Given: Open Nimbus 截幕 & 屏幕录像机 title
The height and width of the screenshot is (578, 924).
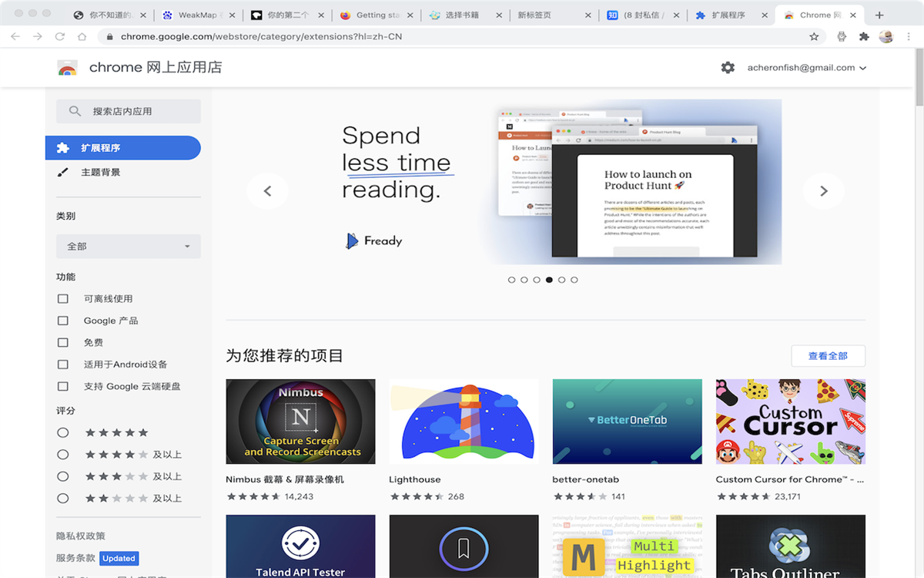Looking at the screenshot, I should pos(285,479).
